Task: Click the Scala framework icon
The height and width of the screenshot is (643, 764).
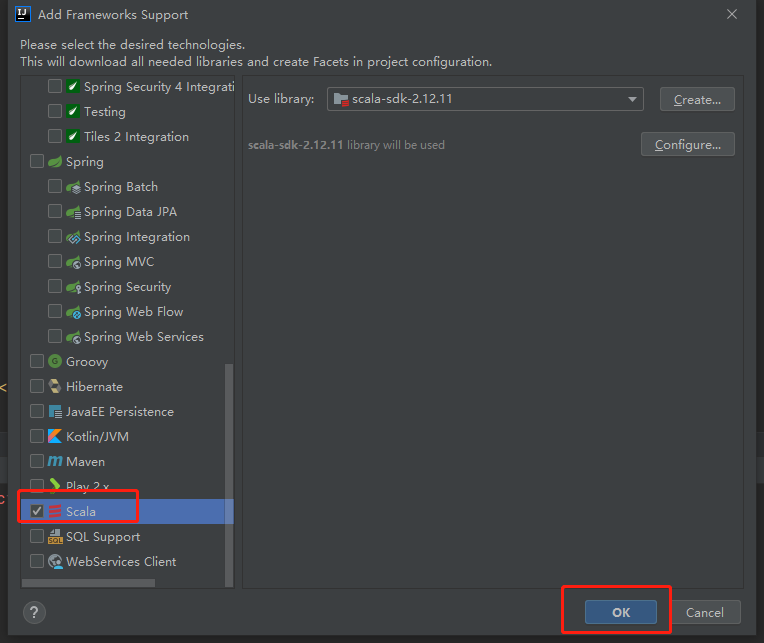Action: [55, 512]
